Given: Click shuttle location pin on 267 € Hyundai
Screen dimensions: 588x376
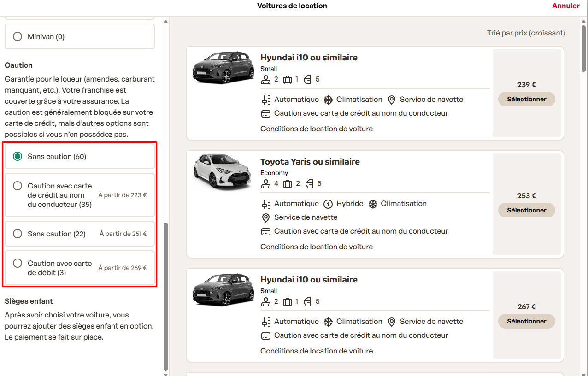Looking at the screenshot, I should (x=392, y=322).
